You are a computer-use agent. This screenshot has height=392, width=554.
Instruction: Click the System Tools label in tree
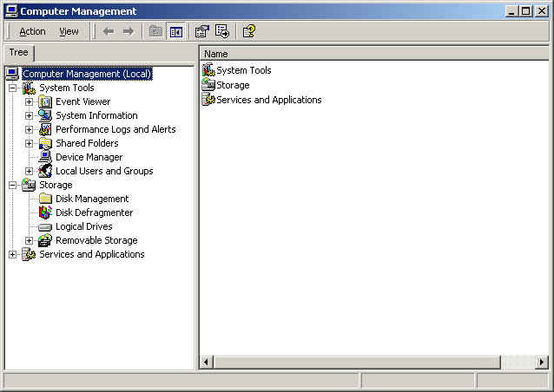(x=66, y=88)
